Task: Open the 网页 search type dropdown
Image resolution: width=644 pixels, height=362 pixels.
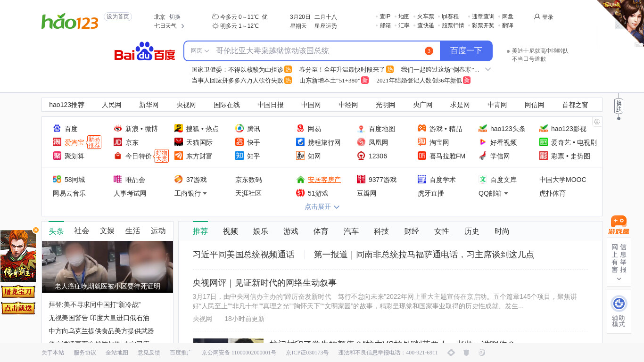Action: point(200,51)
